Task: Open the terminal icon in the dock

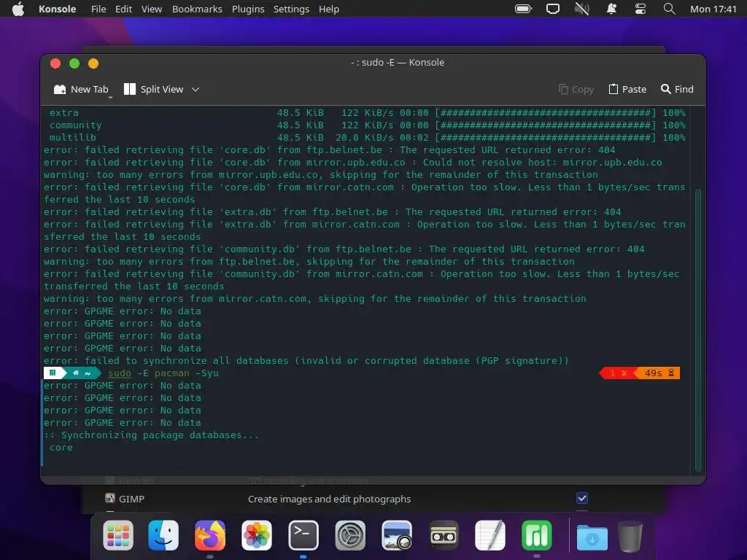Action: point(303,535)
